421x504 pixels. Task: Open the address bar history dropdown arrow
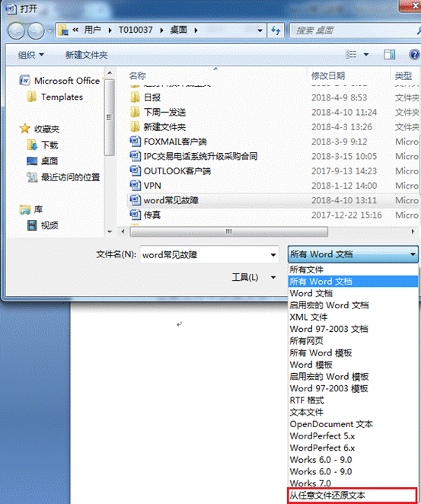click(260, 30)
